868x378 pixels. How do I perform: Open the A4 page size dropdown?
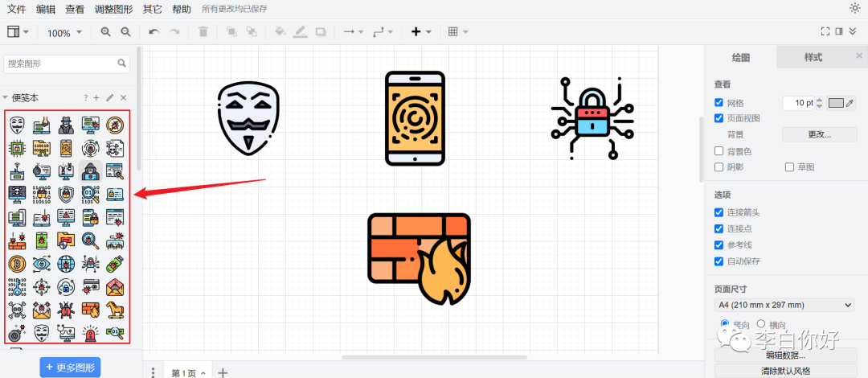pos(784,305)
